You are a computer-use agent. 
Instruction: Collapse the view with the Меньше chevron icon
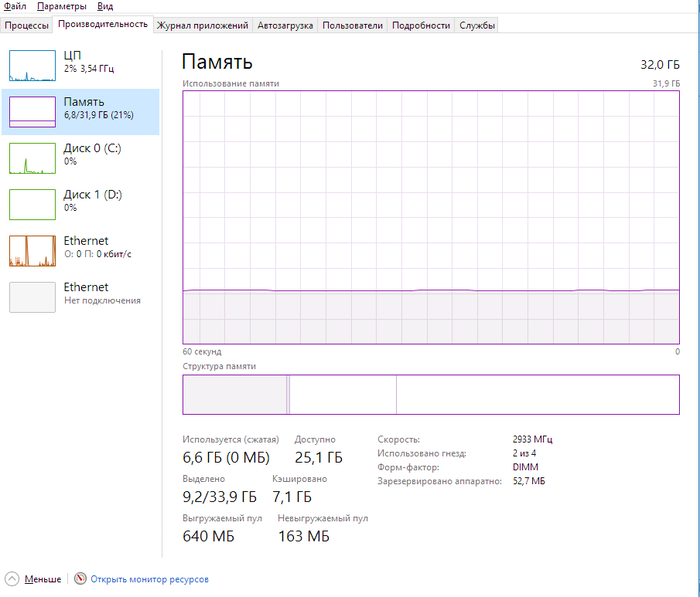coord(12,579)
